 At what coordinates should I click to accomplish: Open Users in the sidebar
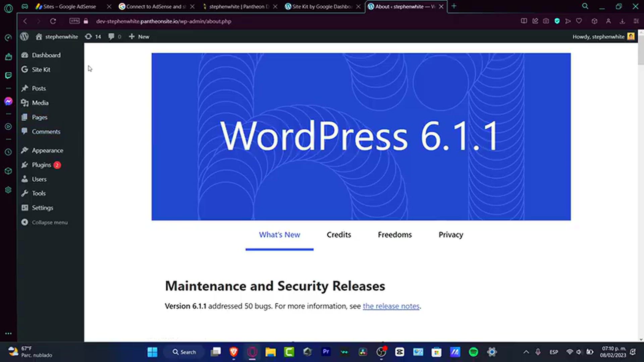click(x=39, y=179)
